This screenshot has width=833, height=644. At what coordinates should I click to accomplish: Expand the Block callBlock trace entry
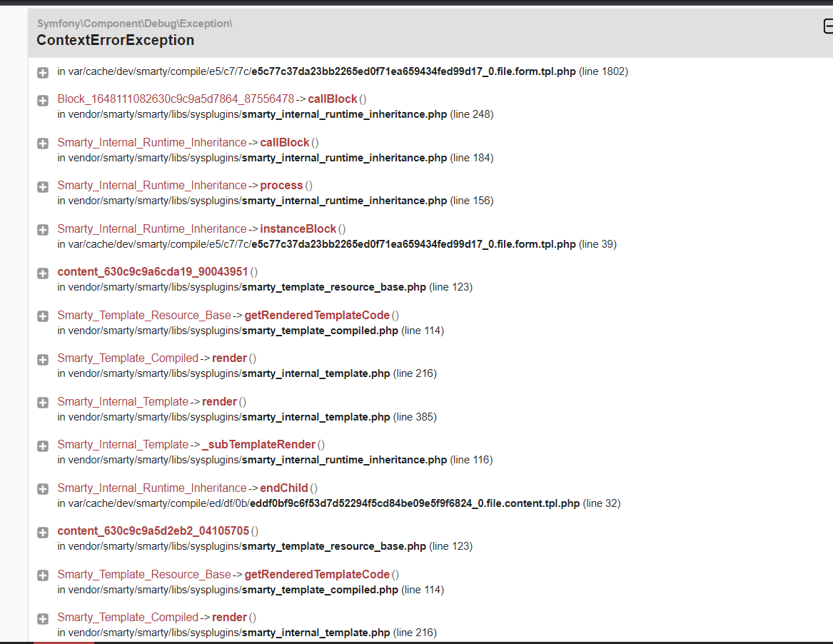pos(43,101)
